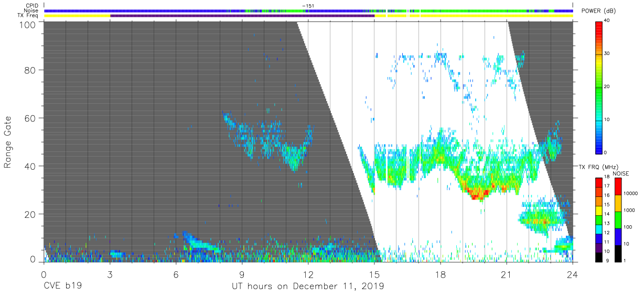Click the '1' tick on NOISE scale
Screen dimensions: 644x297
(625, 260)
